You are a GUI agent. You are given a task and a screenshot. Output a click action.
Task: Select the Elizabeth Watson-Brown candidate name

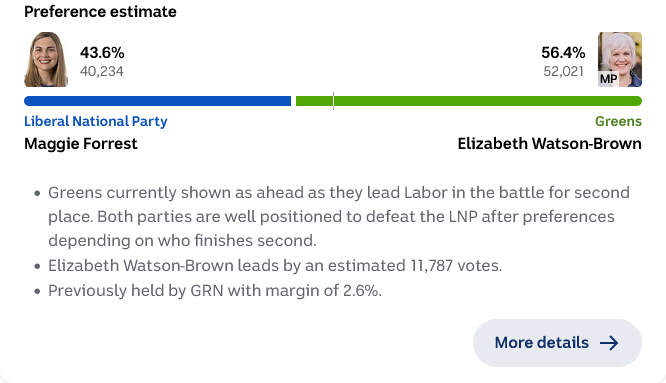pyautogui.click(x=549, y=144)
